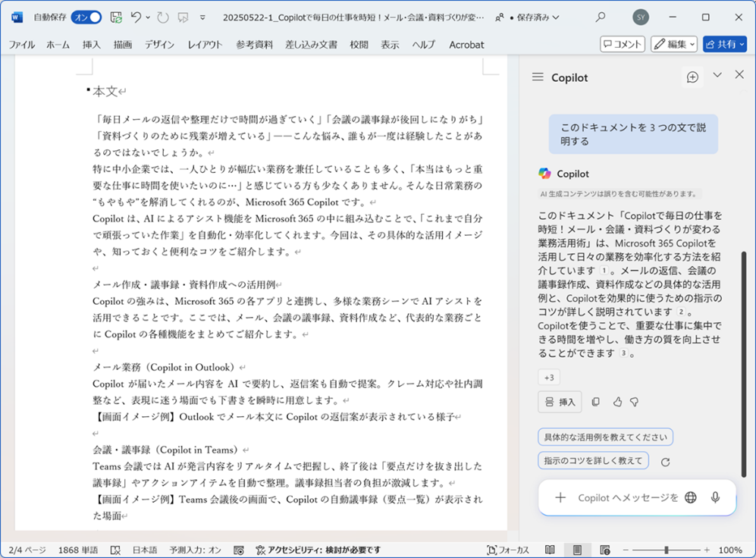Click the Copilot pane chevron options arrow
The width and height of the screenshot is (756, 558).
(x=717, y=75)
